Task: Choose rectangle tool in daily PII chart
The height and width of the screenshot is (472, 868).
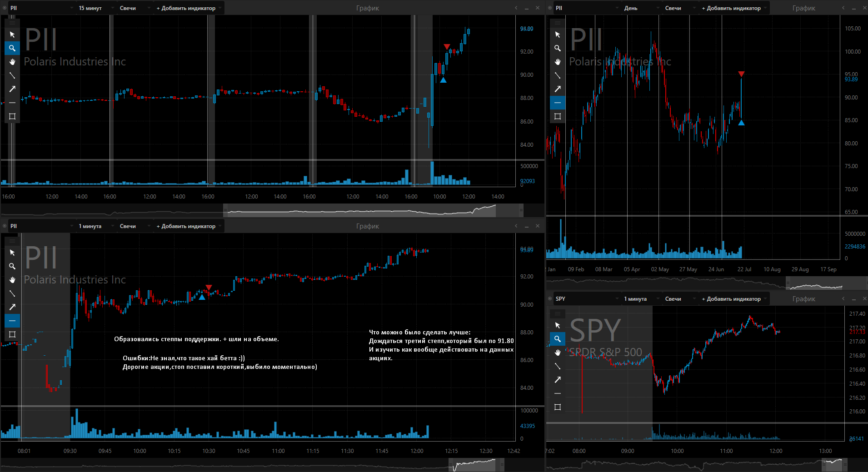Action: point(558,116)
